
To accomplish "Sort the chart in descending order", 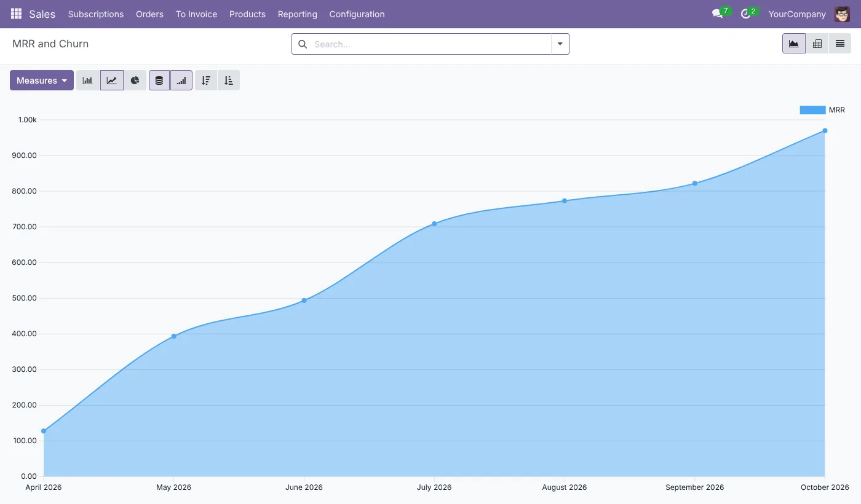I will coord(206,81).
